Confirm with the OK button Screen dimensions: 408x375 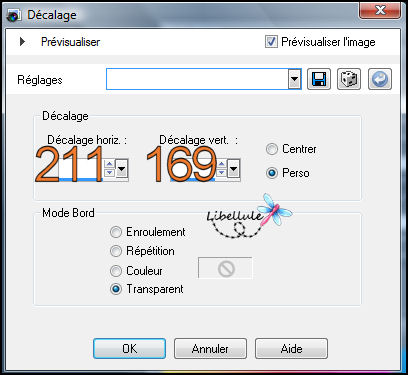[129, 349]
